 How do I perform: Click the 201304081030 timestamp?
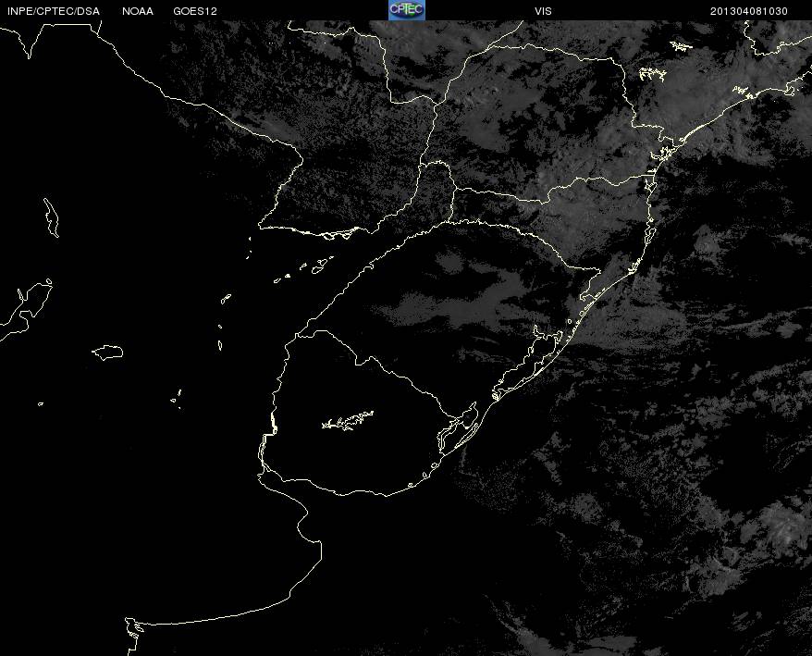(749, 11)
